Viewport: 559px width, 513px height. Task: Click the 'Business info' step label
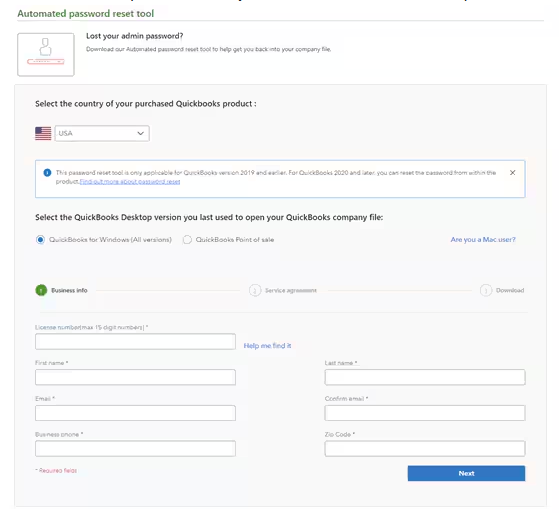point(69,291)
